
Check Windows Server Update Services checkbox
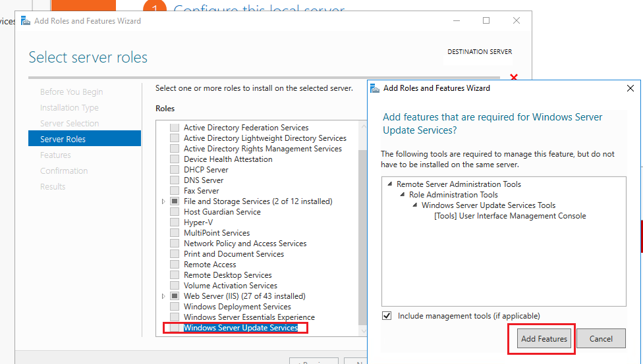coord(175,328)
